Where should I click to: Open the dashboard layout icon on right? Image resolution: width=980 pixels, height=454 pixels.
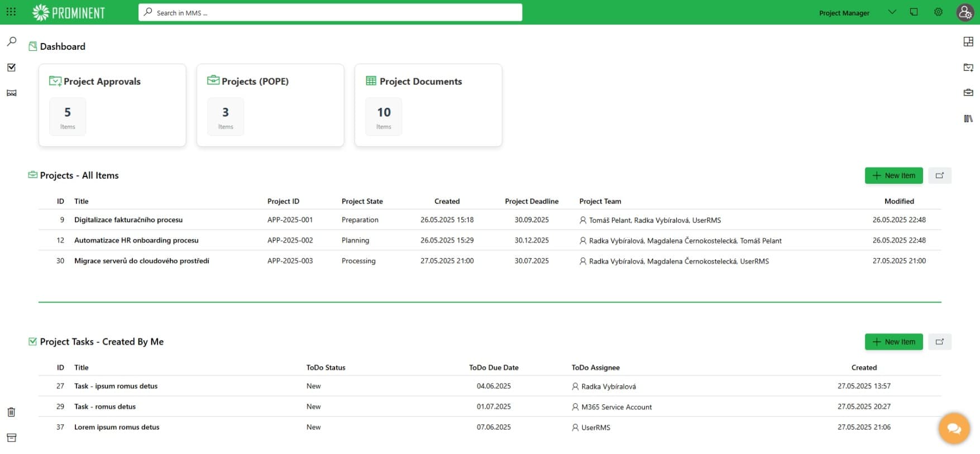click(x=968, y=41)
